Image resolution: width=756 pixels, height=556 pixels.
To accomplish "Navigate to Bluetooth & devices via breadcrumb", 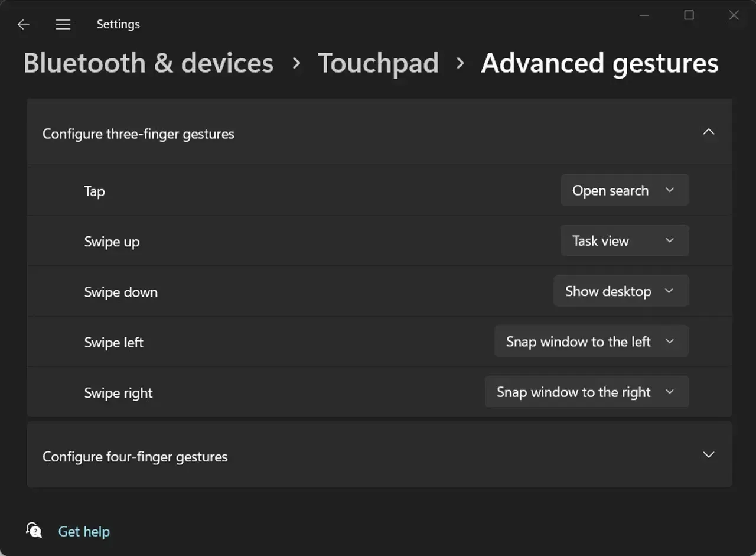I will point(148,63).
